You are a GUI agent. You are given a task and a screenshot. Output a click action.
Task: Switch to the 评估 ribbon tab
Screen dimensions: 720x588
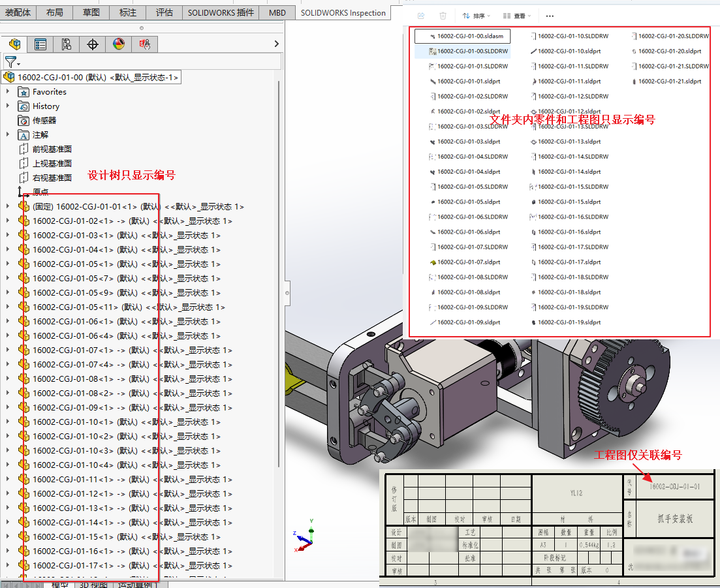pyautogui.click(x=164, y=12)
